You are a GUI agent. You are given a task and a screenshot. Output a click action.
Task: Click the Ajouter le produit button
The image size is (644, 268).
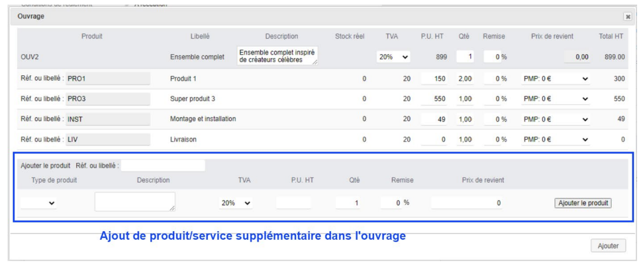[583, 203]
